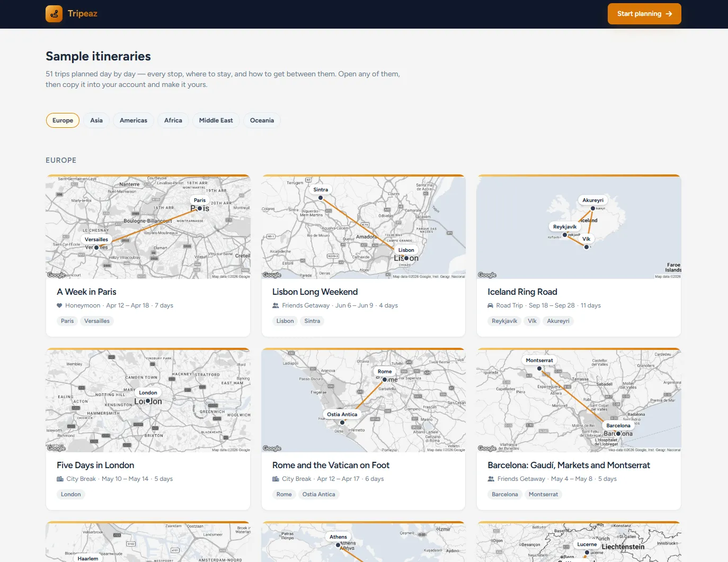Open the A Week in Paris title
The height and width of the screenshot is (562, 728).
coord(86,292)
